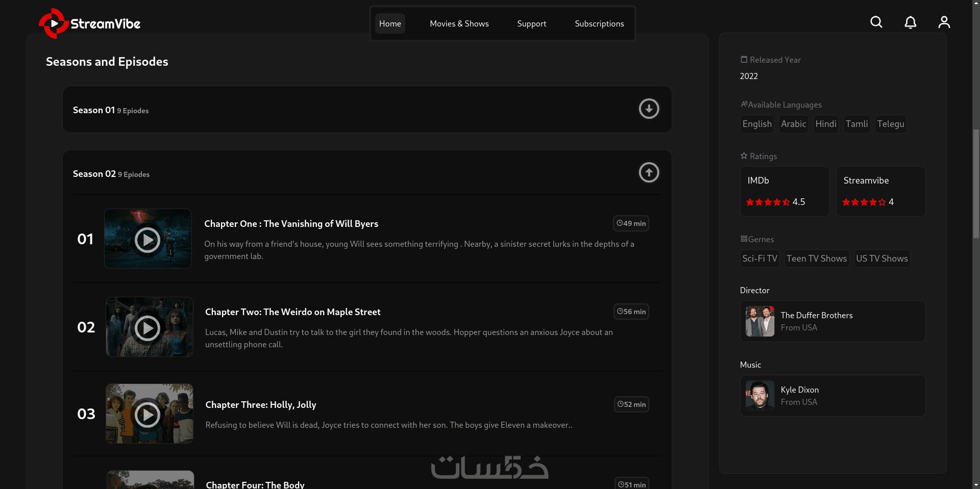Screen dimensions: 980x489
Task: Click the IMDb star rating row
Action: (x=775, y=202)
